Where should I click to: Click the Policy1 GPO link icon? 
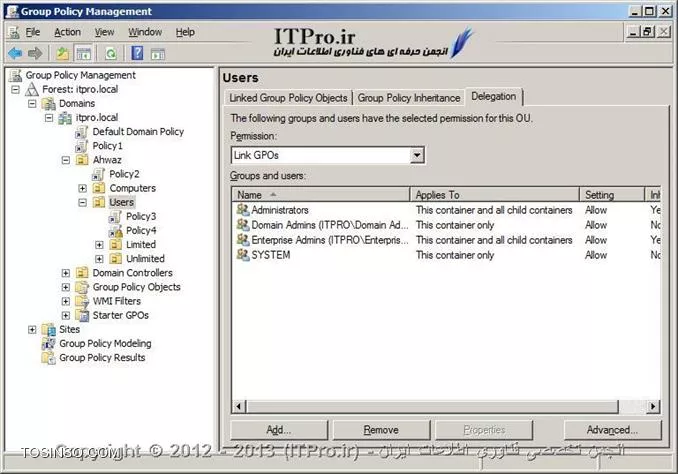point(81,146)
